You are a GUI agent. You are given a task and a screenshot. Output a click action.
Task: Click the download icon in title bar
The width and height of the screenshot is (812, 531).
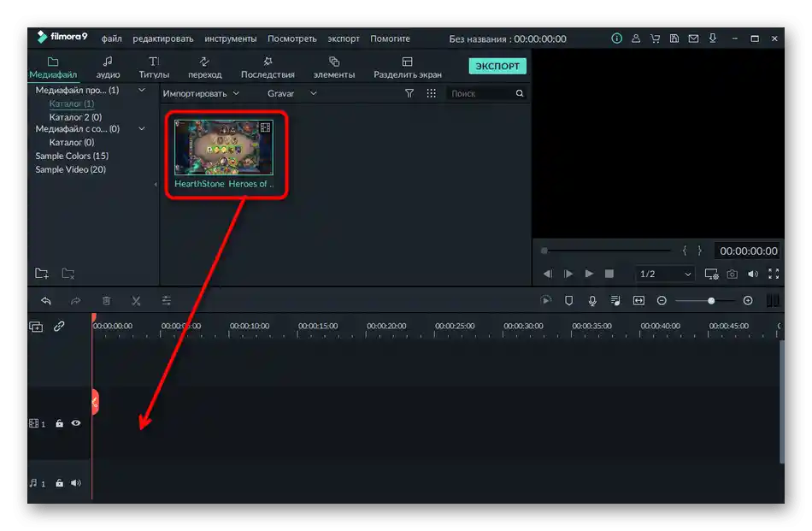click(713, 38)
